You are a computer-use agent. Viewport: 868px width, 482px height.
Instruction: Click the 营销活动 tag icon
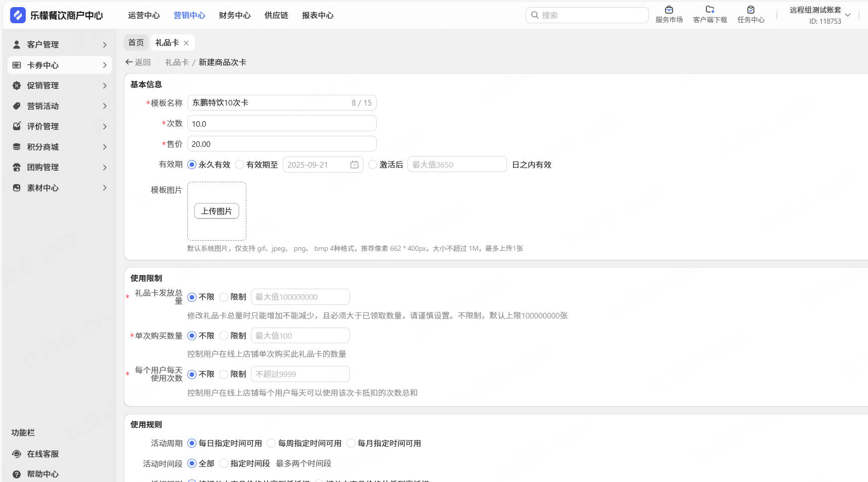[17, 106]
